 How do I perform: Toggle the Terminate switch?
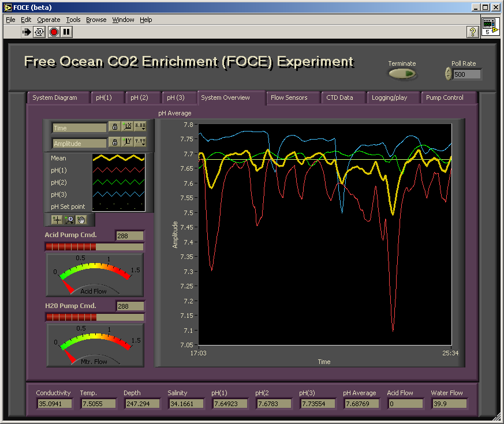402,74
